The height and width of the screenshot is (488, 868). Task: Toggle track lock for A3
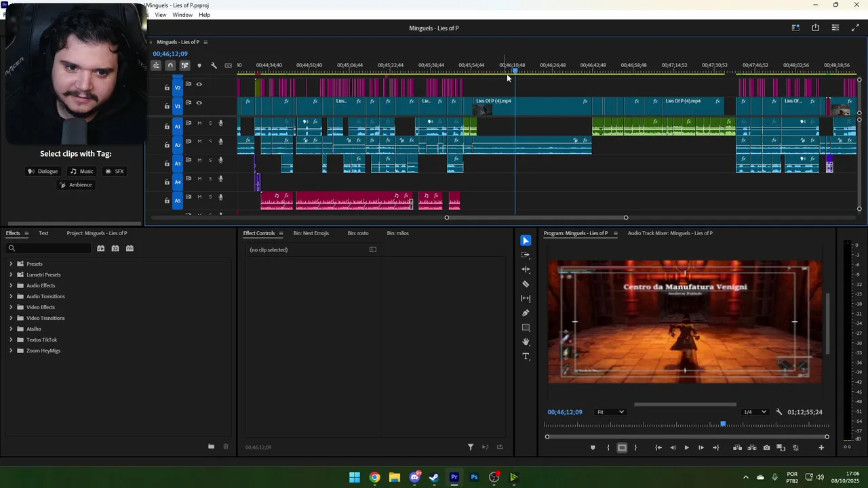point(167,163)
